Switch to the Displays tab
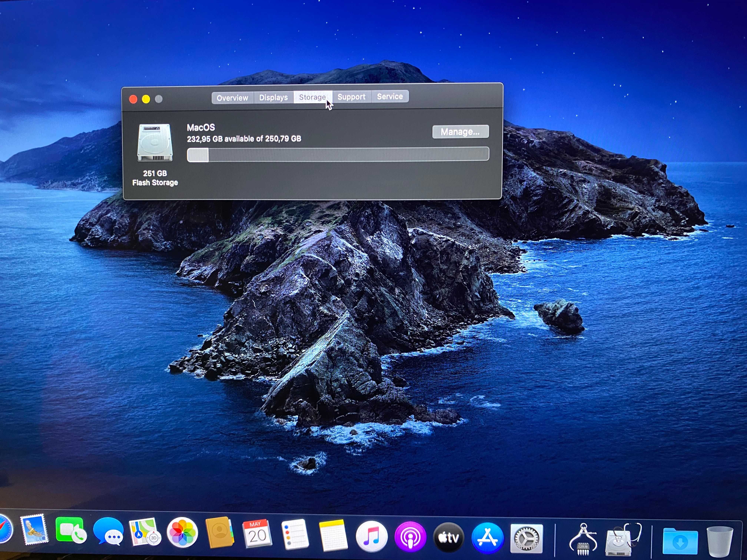The height and width of the screenshot is (560, 747). [x=273, y=98]
